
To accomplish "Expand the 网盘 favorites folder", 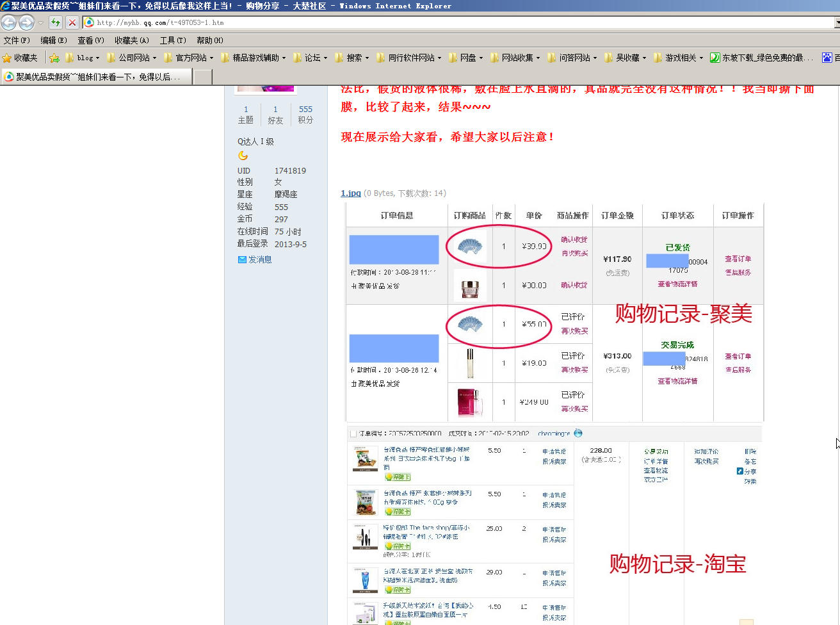I will point(466,58).
